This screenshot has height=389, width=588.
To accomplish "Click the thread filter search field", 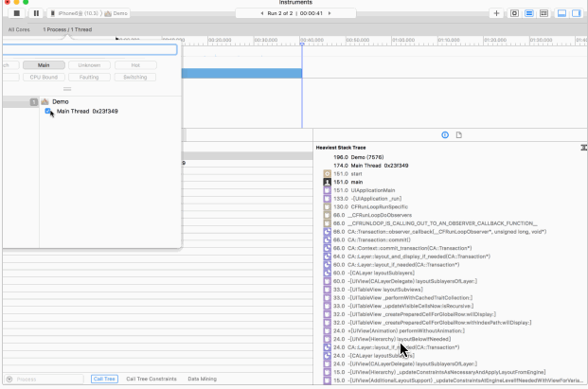I will [90, 49].
